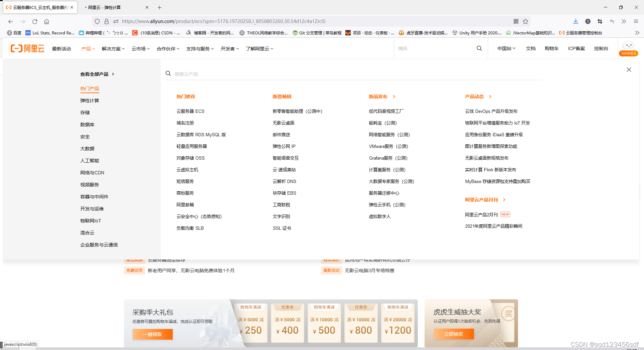
Task: Open the shopping cart 购物车 icon
Action: point(551,48)
